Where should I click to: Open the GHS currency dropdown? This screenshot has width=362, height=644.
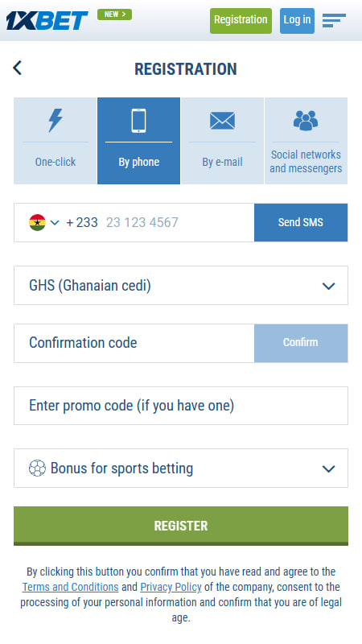point(181,286)
